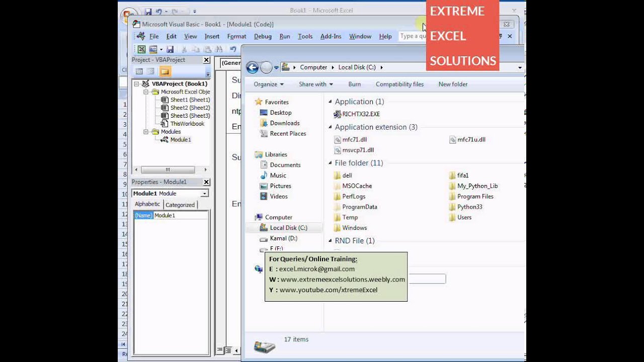Screen dimensions: 644x362
Task: Open the Insert menu in Visual Basic
Action: 212,36
